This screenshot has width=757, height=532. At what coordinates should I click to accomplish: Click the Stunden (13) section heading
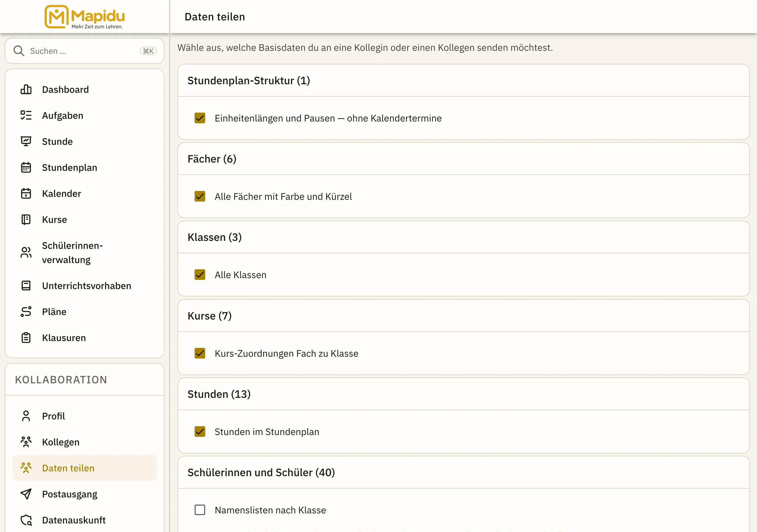[219, 394]
